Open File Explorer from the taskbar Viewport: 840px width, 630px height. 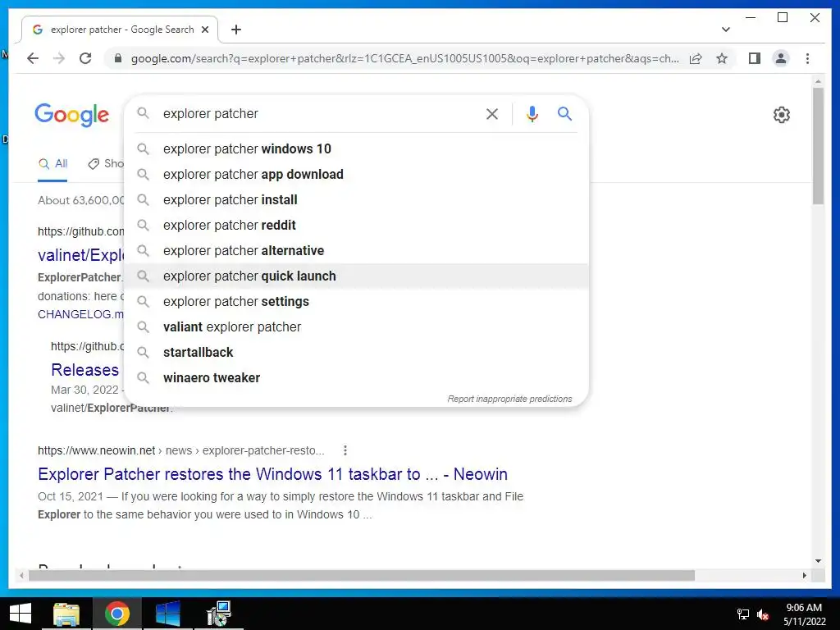click(x=66, y=614)
